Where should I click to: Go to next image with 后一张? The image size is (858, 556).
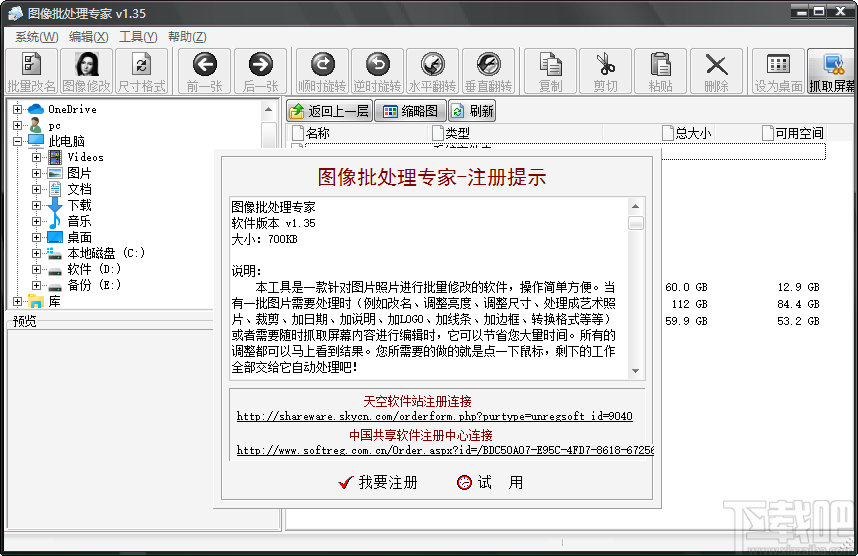coord(260,71)
